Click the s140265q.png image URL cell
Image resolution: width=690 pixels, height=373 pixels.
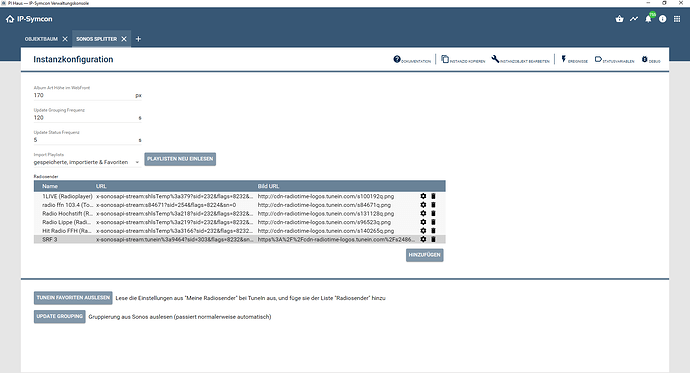tap(326, 230)
